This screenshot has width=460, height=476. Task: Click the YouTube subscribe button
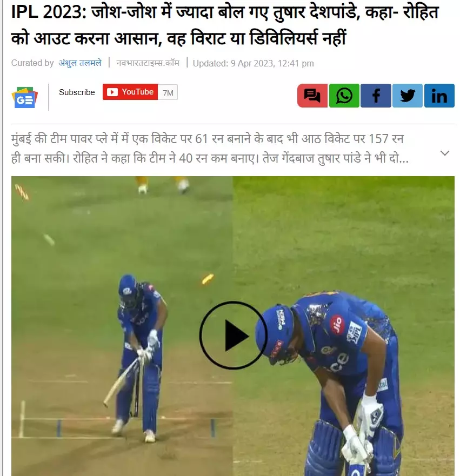click(130, 92)
